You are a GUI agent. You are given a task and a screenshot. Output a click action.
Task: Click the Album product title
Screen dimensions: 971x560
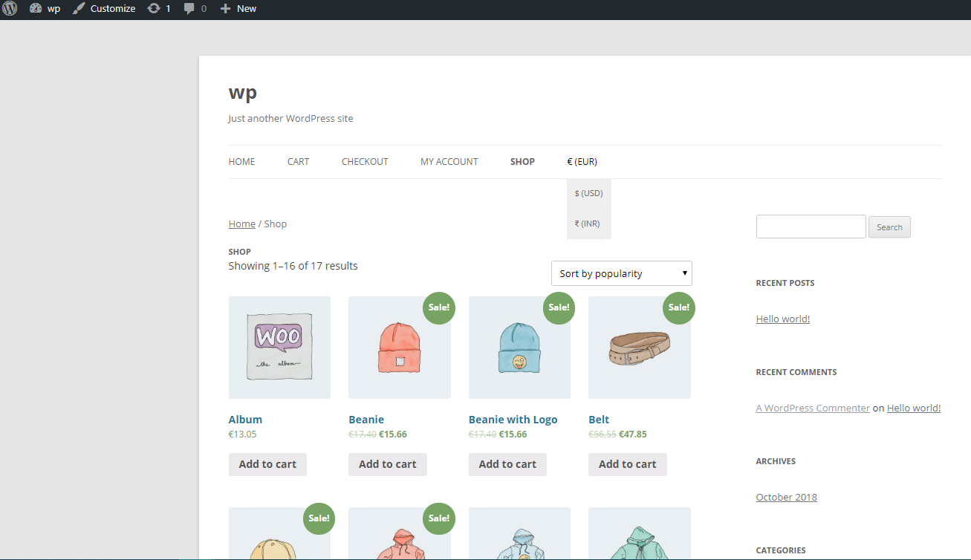245,420
